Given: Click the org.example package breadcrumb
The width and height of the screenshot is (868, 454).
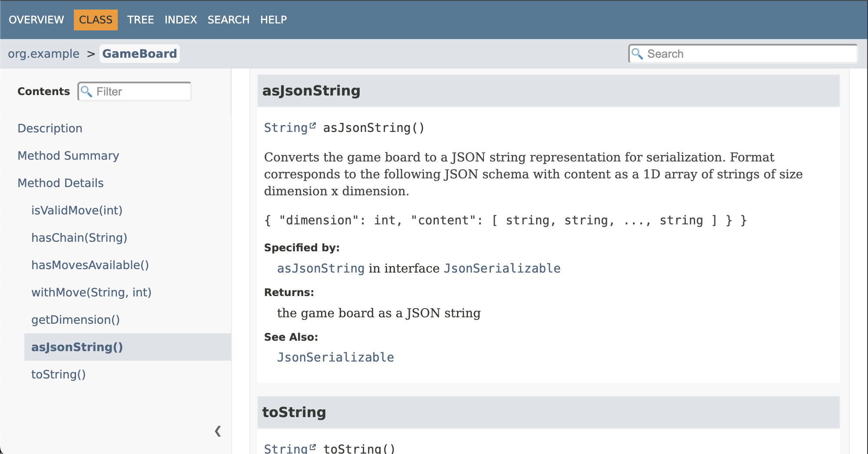Looking at the screenshot, I should tap(43, 54).
